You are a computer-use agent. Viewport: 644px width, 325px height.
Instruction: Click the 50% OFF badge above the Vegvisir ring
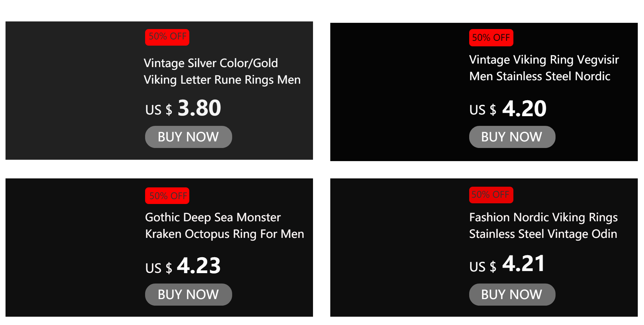[x=491, y=38]
